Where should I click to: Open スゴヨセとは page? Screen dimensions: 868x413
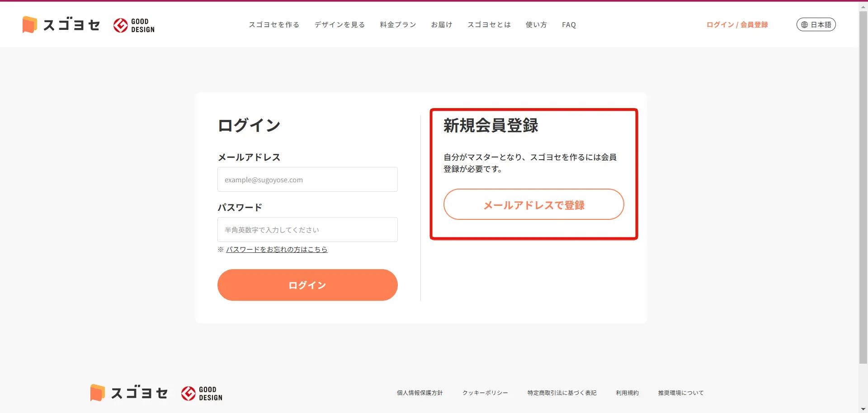click(489, 25)
